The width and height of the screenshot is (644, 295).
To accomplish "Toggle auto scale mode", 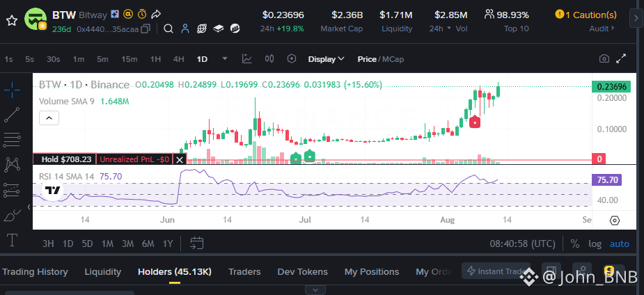I will pos(620,244).
